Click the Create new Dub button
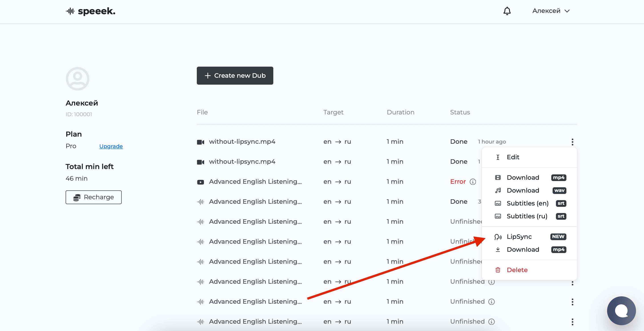This screenshot has width=644, height=331. 235,76
